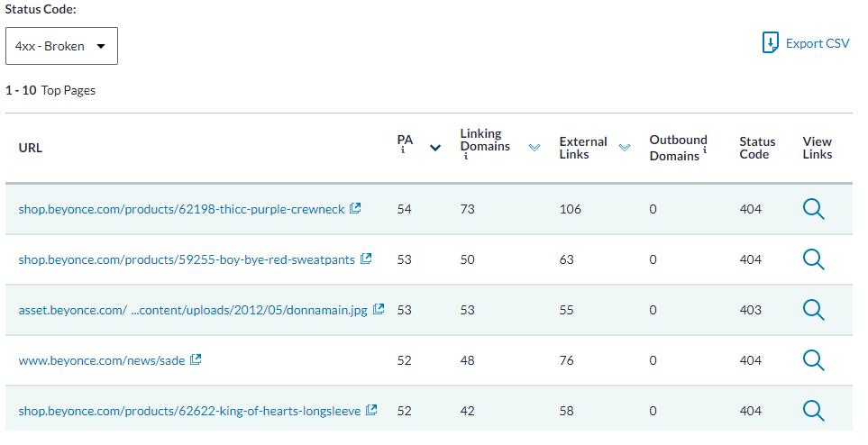Click the Export CSV link text
This screenshot has height=445, width=868.
pyautogui.click(x=817, y=43)
